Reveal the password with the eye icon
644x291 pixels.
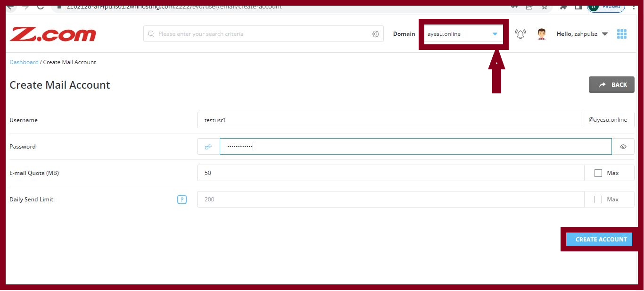[623, 147]
